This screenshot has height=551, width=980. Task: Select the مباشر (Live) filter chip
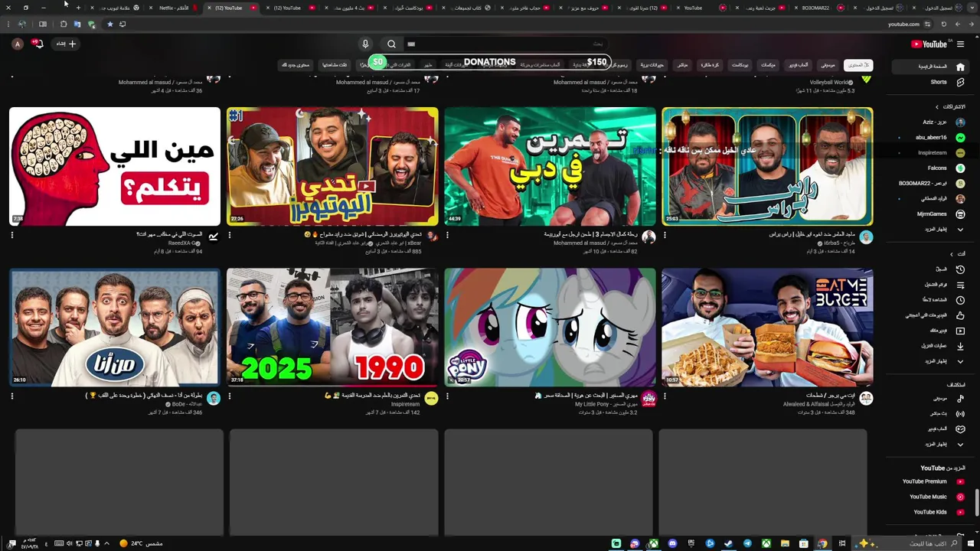point(681,65)
